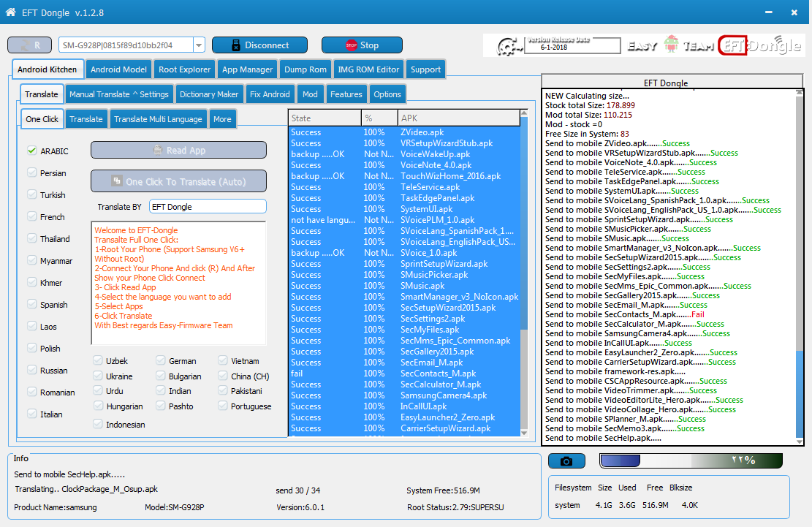Click the version release date box
The width and height of the screenshot is (812, 527).
pyautogui.click(x=572, y=45)
